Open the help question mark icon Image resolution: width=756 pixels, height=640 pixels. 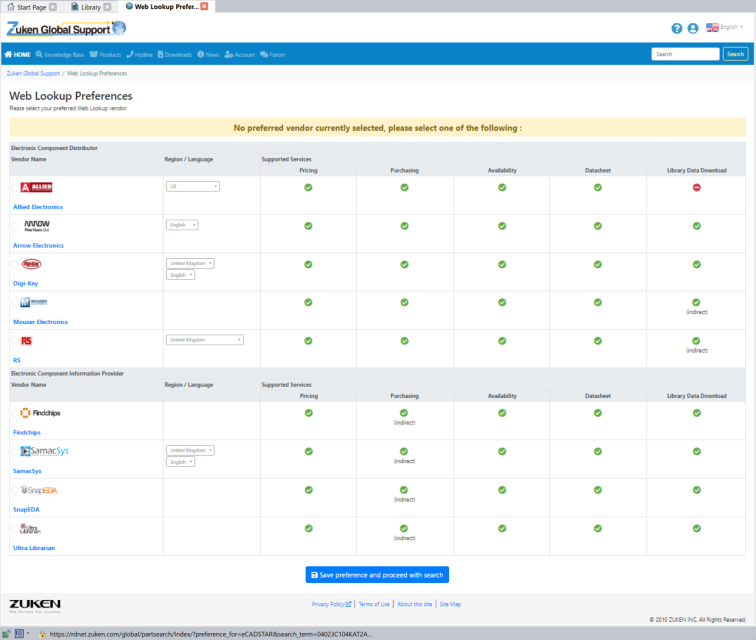coord(676,28)
